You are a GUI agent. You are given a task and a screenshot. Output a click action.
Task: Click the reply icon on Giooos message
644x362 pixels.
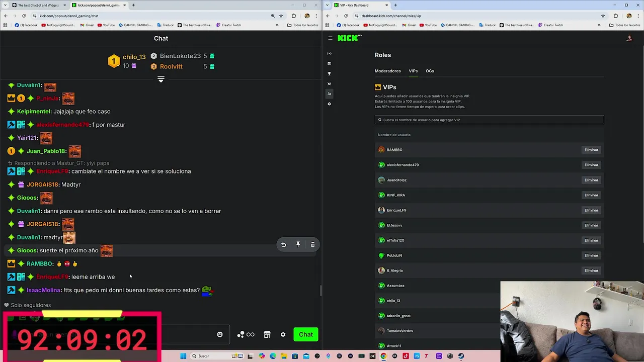pos(283,244)
